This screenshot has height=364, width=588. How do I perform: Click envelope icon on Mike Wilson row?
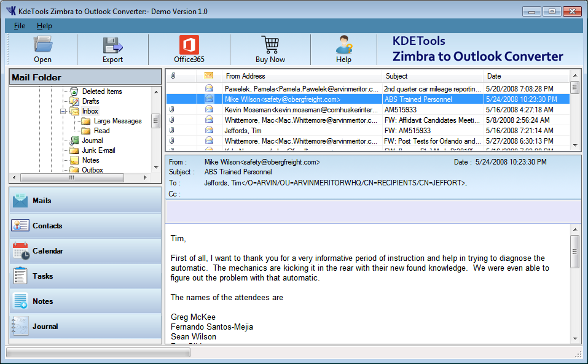click(209, 99)
